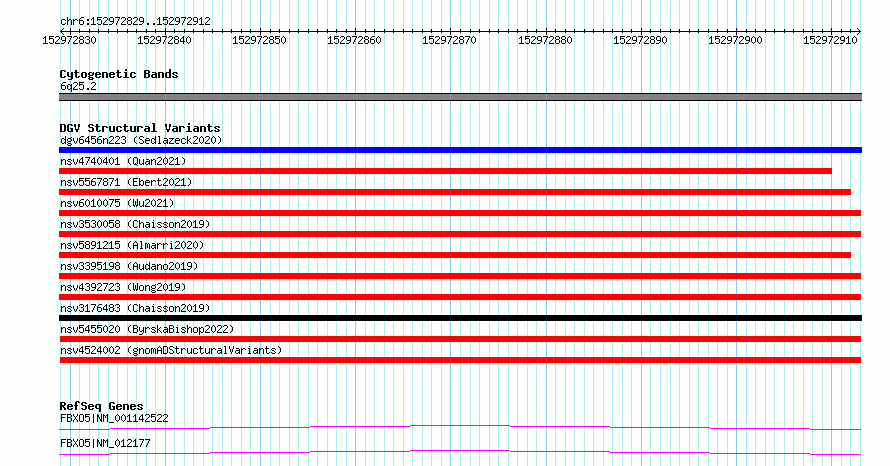This screenshot has height=466, width=890.
Task: Click the red nsv5891215 variant bar
Action: pos(455,255)
